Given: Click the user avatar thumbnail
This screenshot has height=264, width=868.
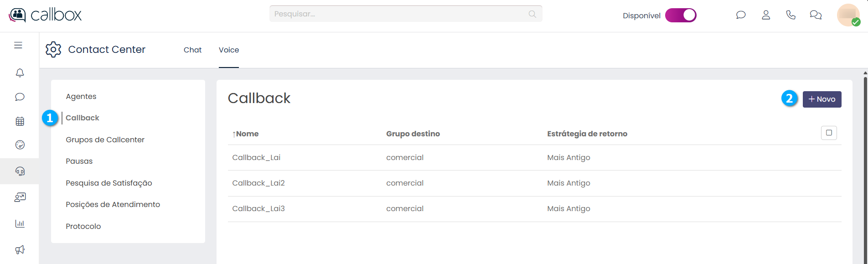Looking at the screenshot, I should coord(847,15).
